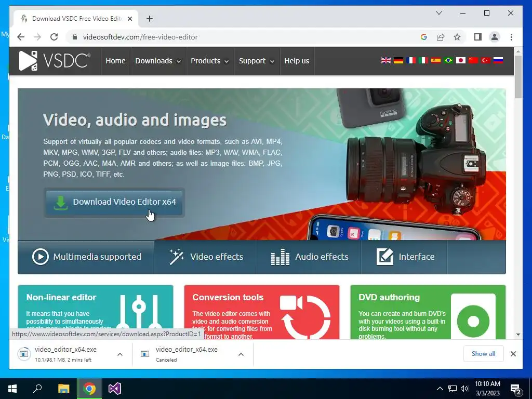
Task: Open the browser side panel icon
Action: (x=478, y=37)
